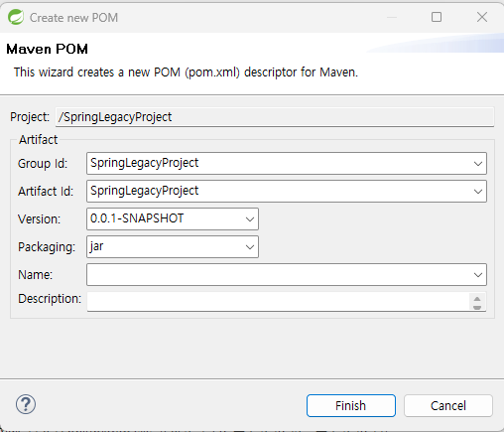Open the Version dropdown arrow
The image size is (504, 432).
pyautogui.click(x=250, y=219)
